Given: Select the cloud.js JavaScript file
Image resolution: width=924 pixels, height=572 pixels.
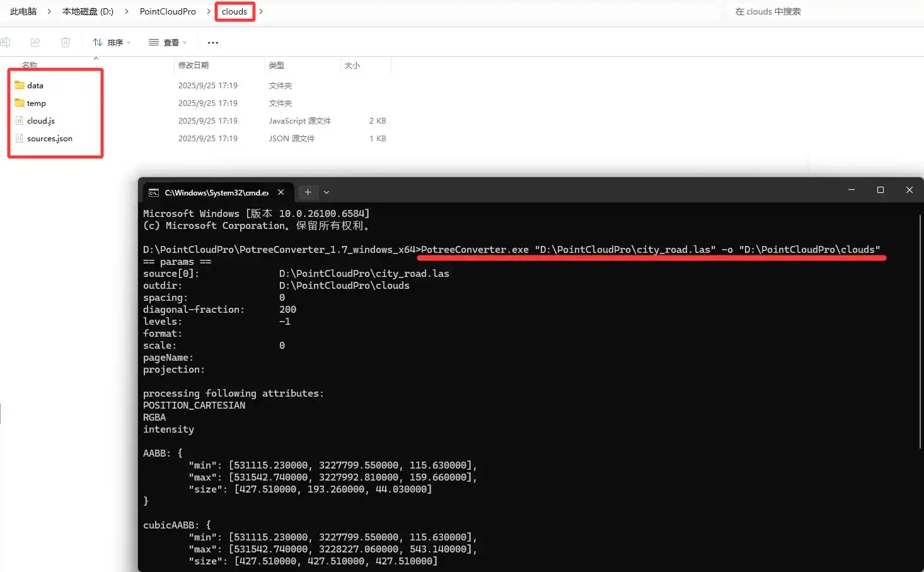Looking at the screenshot, I should 40,120.
